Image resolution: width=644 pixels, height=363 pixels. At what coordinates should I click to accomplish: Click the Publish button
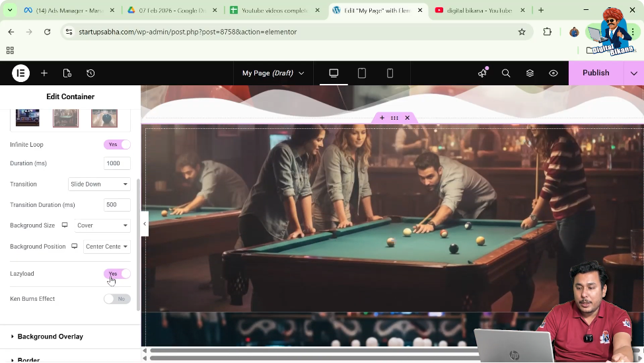(x=595, y=73)
